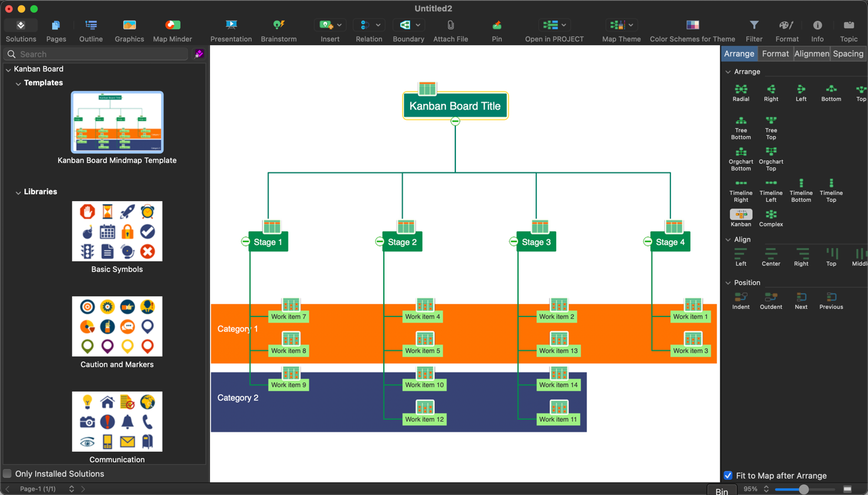Viewport: 868px width, 495px height.
Task: Open the Insert dropdown arrow
Action: [x=339, y=25]
